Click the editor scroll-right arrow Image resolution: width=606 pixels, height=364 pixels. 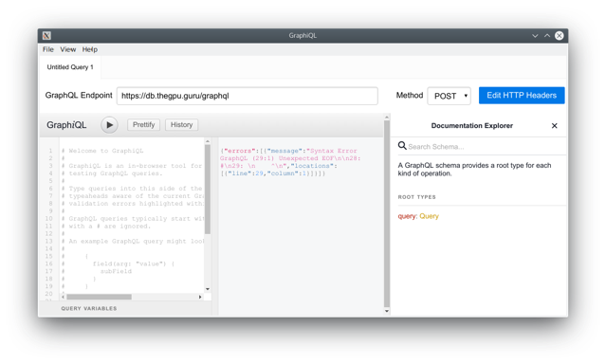(x=200, y=297)
